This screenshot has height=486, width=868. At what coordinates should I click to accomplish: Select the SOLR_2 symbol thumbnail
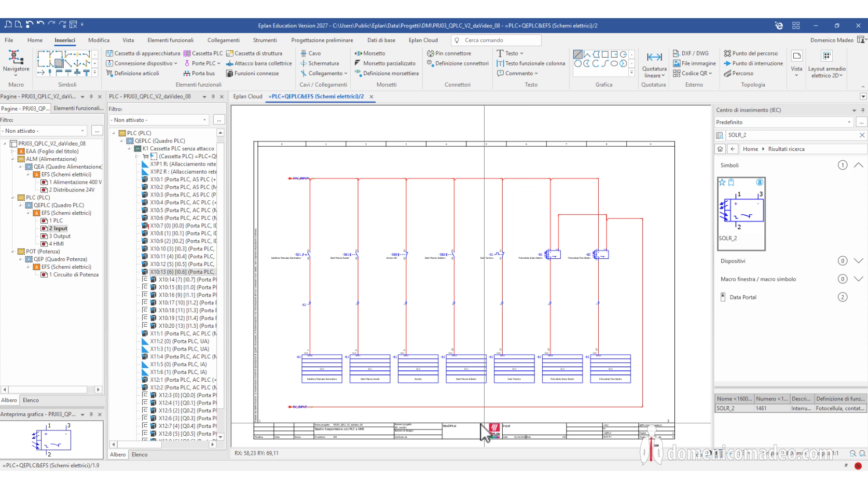(741, 214)
